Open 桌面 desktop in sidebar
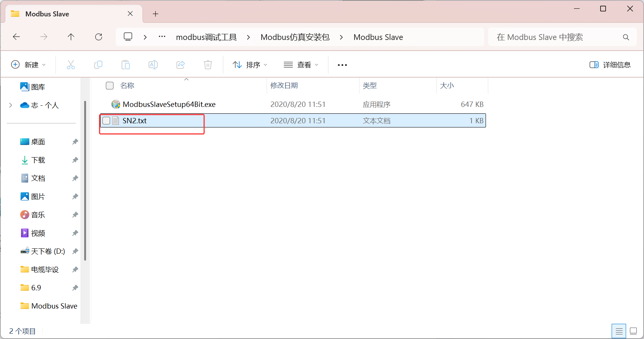 (33, 142)
